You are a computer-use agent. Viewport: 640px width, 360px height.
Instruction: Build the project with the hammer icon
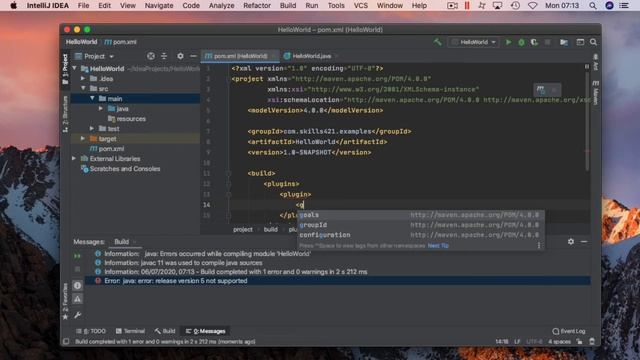click(x=438, y=42)
